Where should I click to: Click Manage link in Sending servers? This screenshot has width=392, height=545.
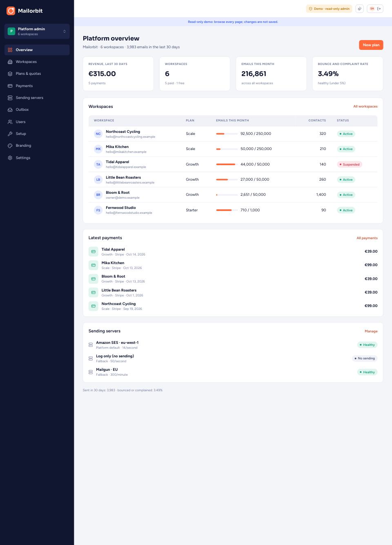click(371, 331)
